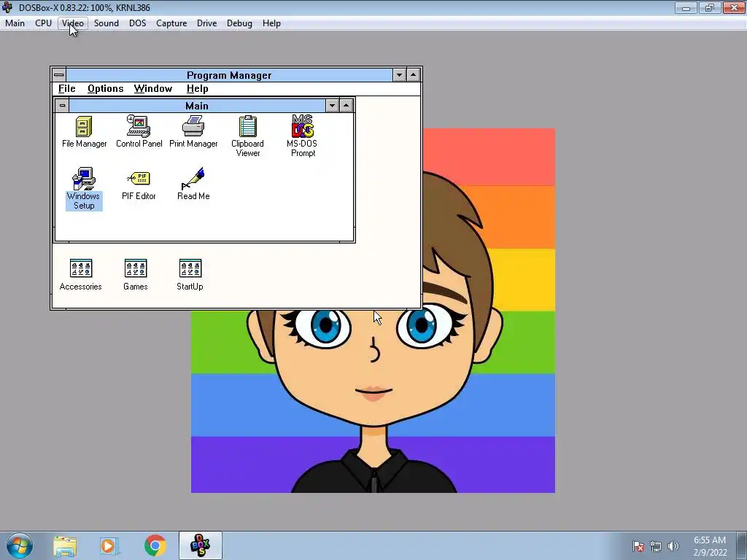This screenshot has height=560, width=747.
Task: Open the DOSBox-X Main menu
Action: (x=15, y=23)
